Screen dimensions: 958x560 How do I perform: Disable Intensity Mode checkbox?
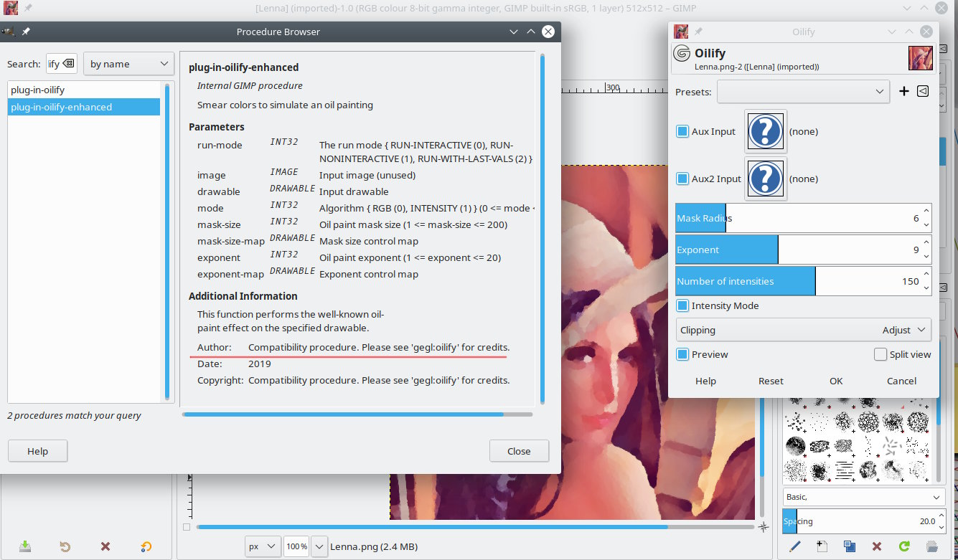[x=682, y=305]
